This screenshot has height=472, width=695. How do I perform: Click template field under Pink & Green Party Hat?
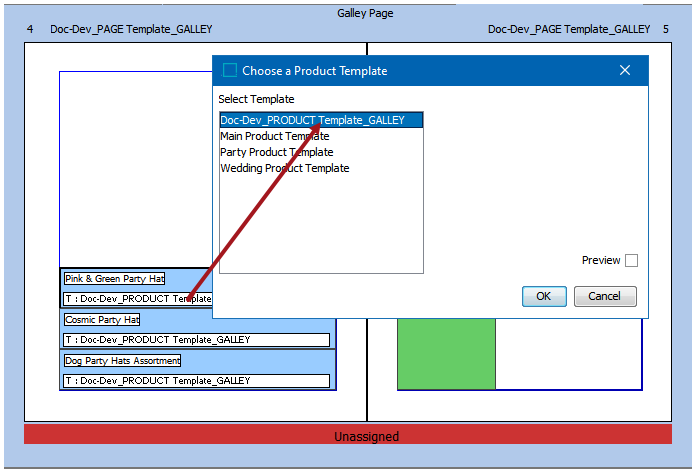[138, 299]
